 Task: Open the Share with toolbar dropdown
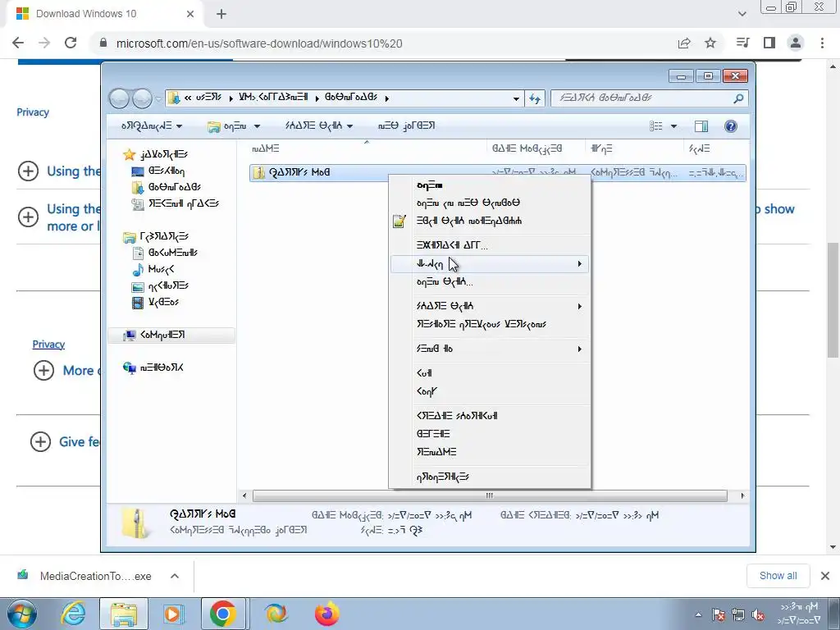pyautogui.click(x=319, y=126)
